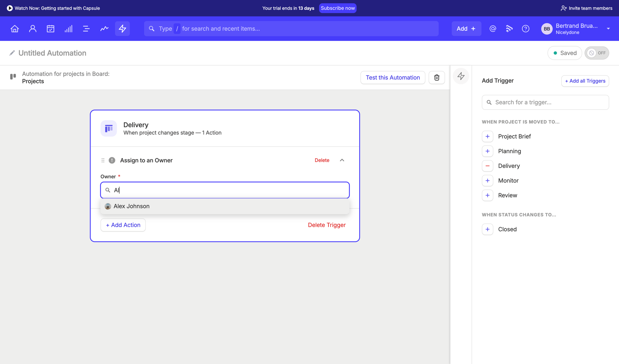
Task: Click Subscribe now in the trial banner
Action: point(338,8)
